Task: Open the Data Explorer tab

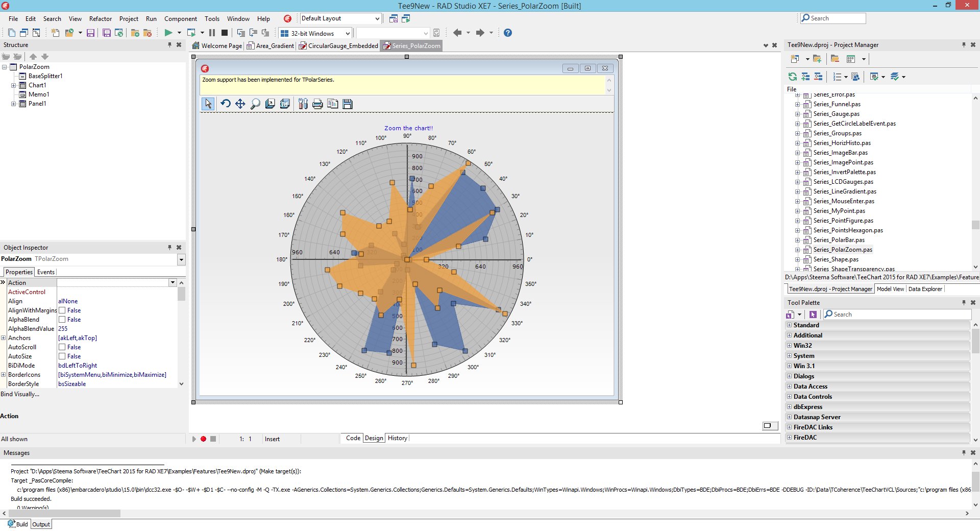Action: coord(925,289)
